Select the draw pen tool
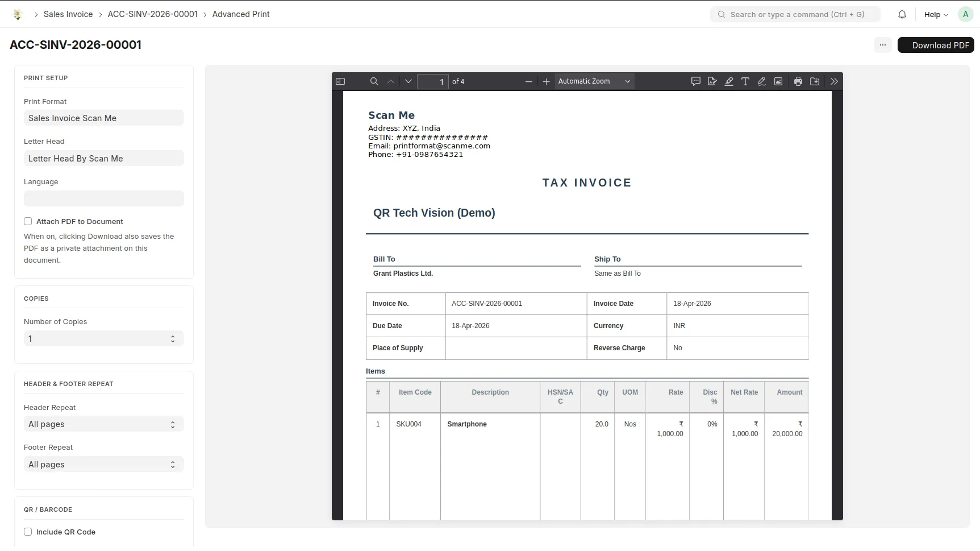This screenshot has width=980, height=551. click(x=762, y=81)
